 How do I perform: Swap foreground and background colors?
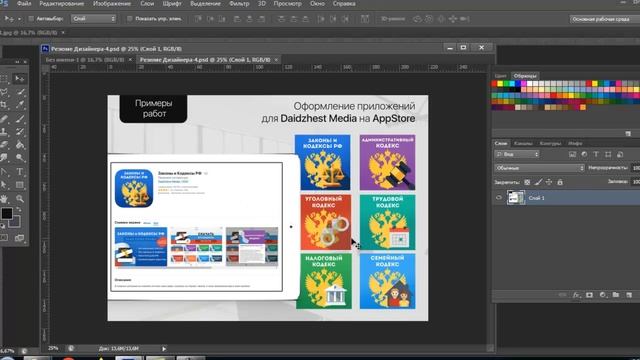click(18, 209)
